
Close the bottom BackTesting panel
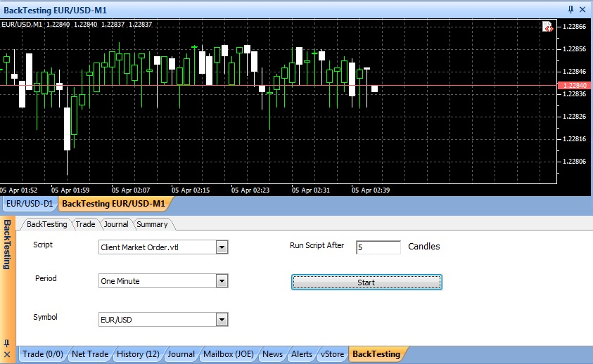7,355
